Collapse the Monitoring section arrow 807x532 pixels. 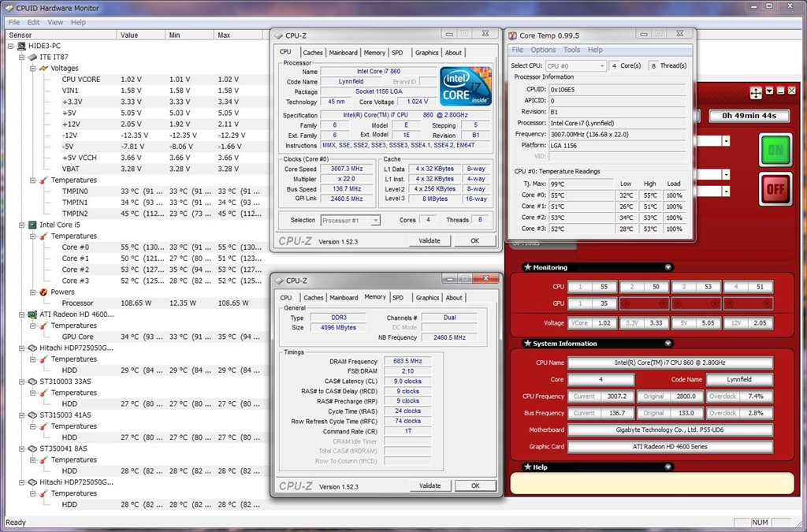[x=668, y=267]
